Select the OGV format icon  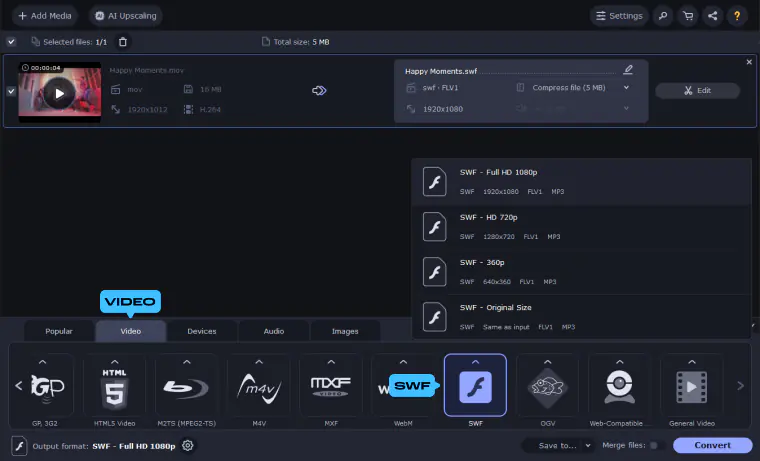coord(548,387)
